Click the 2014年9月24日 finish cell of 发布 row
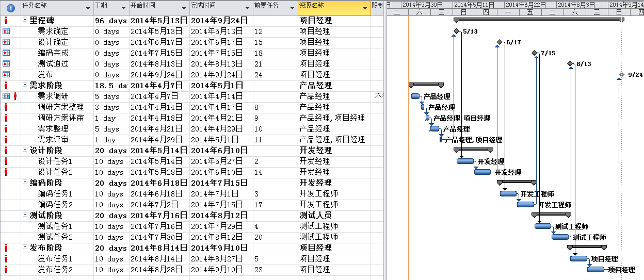 pos(221,75)
